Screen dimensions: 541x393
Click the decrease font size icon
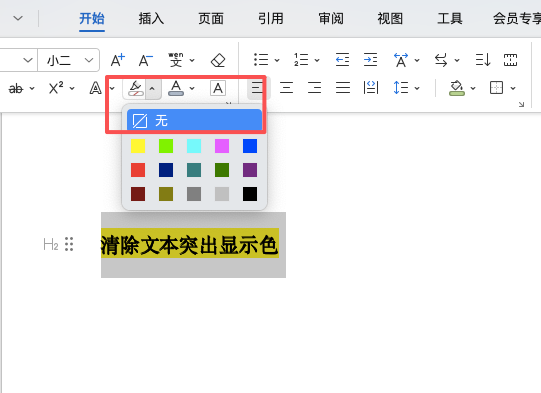click(146, 60)
